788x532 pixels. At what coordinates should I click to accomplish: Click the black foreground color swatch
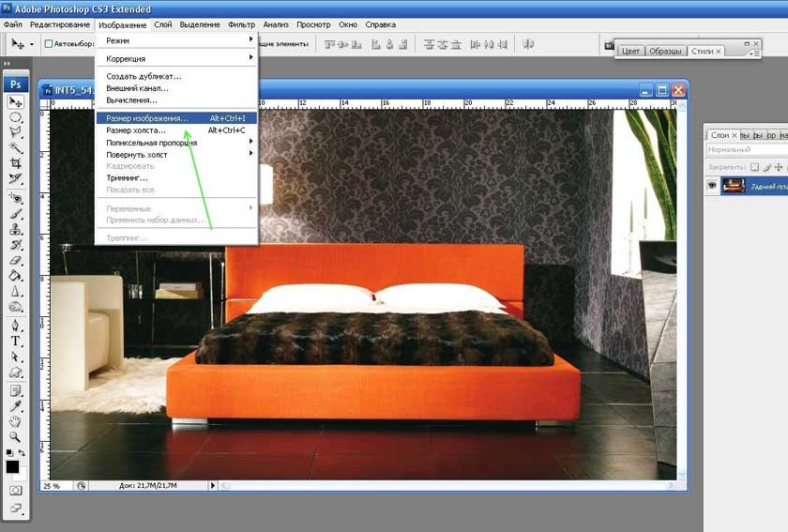(12, 466)
